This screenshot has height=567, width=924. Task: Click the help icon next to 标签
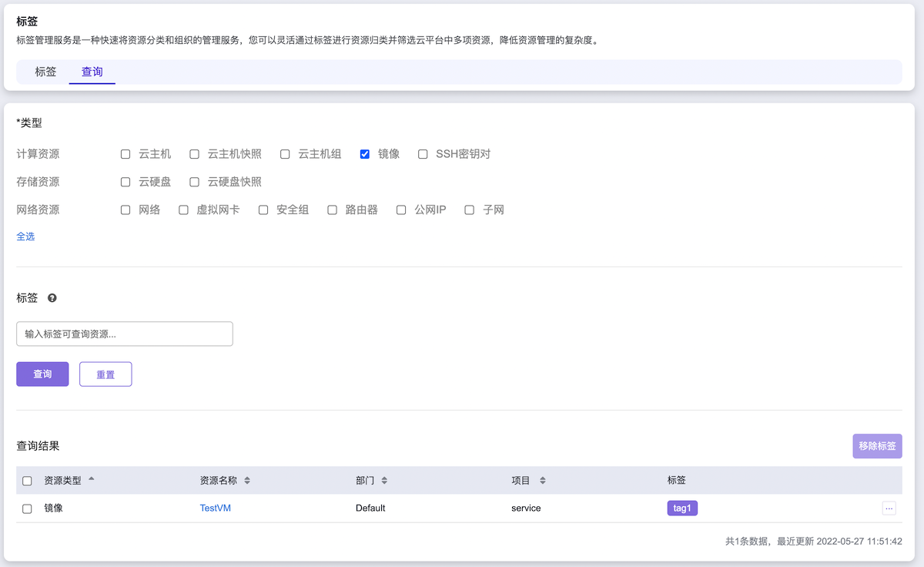tap(52, 298)
